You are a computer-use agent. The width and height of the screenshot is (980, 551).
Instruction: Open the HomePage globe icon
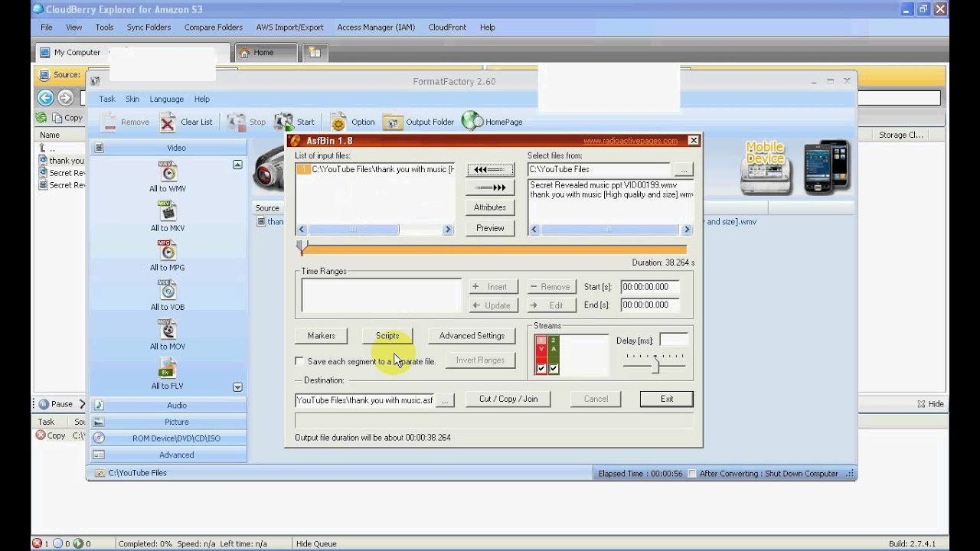[472, 121]
